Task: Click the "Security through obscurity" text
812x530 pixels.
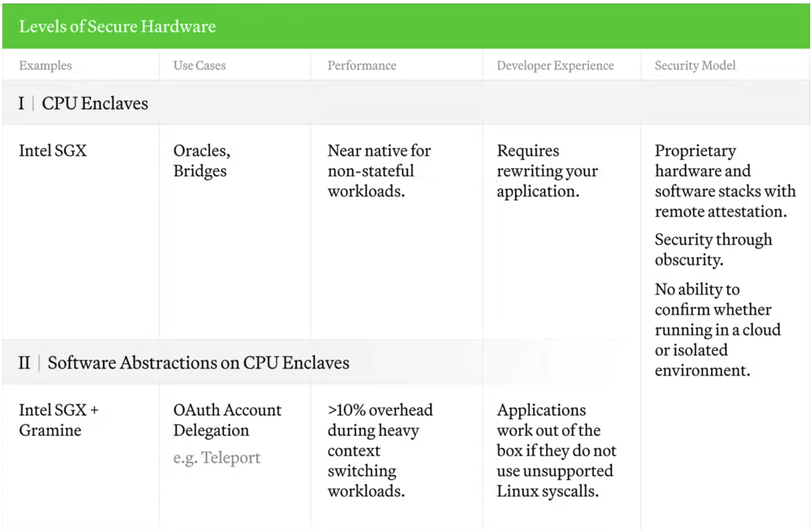Action: (x=713, y=250)
